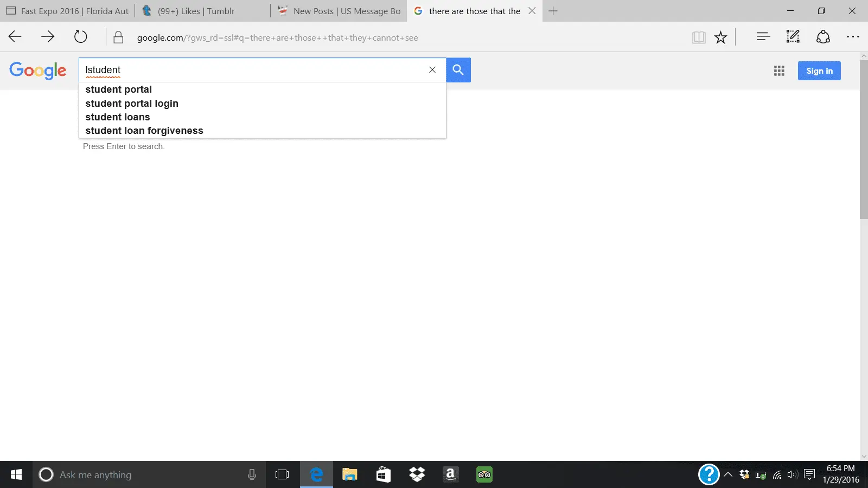The width and height of the screenshot is (868, 488).
Task: Open the Action Center notifications
Action: coord(809,475)
